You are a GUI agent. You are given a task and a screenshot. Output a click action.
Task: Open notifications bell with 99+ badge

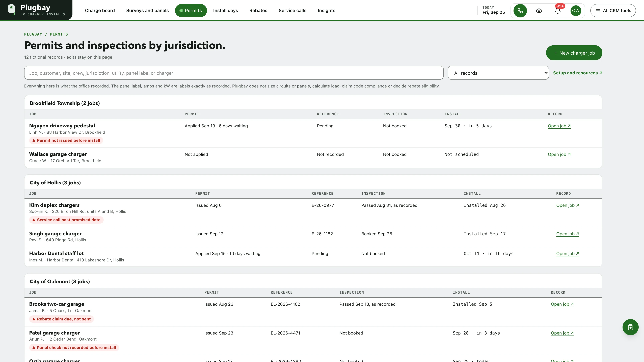click(558, 11)
